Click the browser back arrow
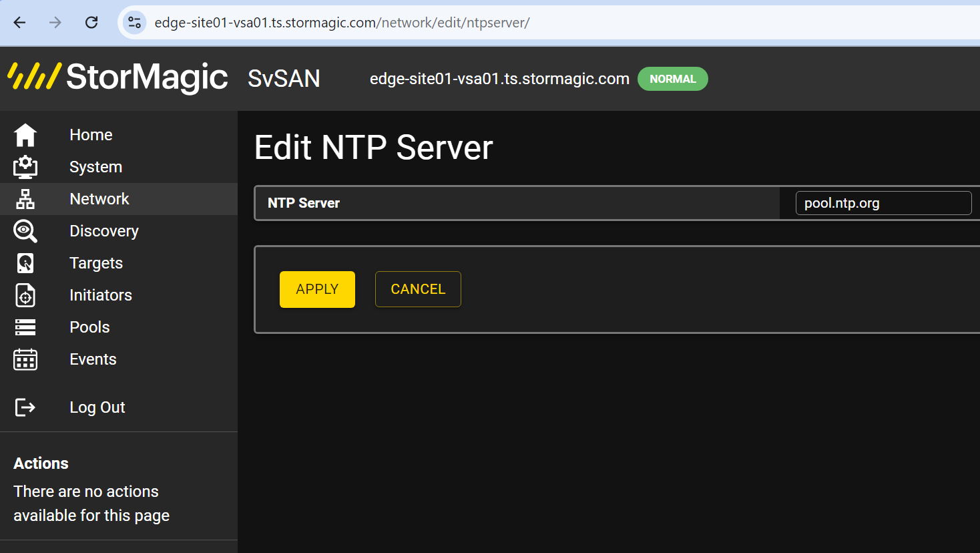Viewport: 980px width, 553px height. [19, 23]
